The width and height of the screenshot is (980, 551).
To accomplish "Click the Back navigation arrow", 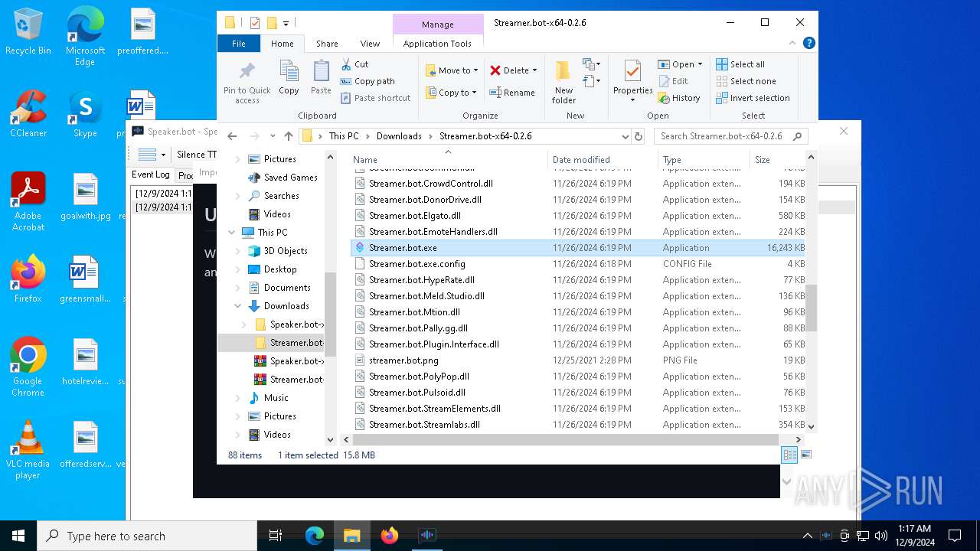I will [232, 136].
